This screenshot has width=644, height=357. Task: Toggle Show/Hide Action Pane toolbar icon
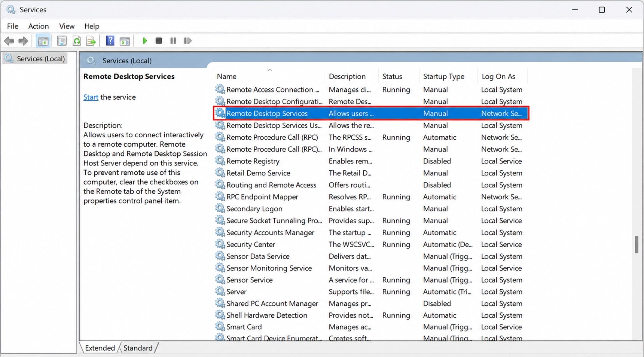coord(125,41)
